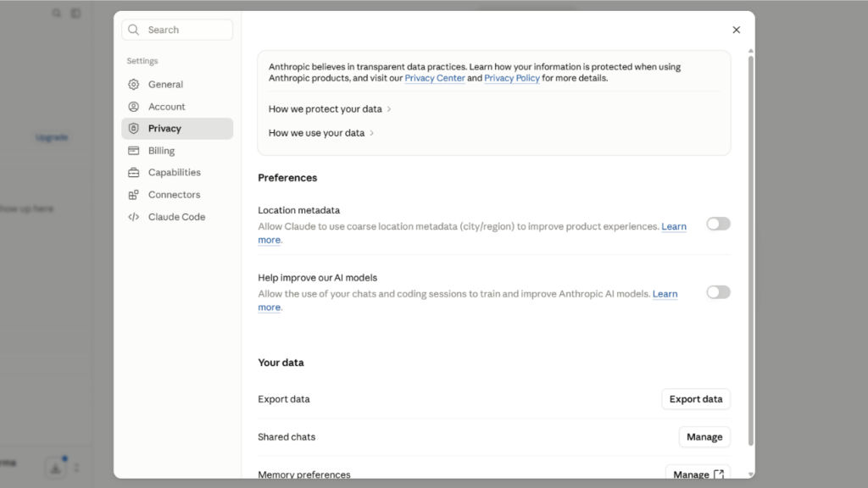Select the Privacy settings tab
Viewport: 868px width, 488px height.
(177, 129)
